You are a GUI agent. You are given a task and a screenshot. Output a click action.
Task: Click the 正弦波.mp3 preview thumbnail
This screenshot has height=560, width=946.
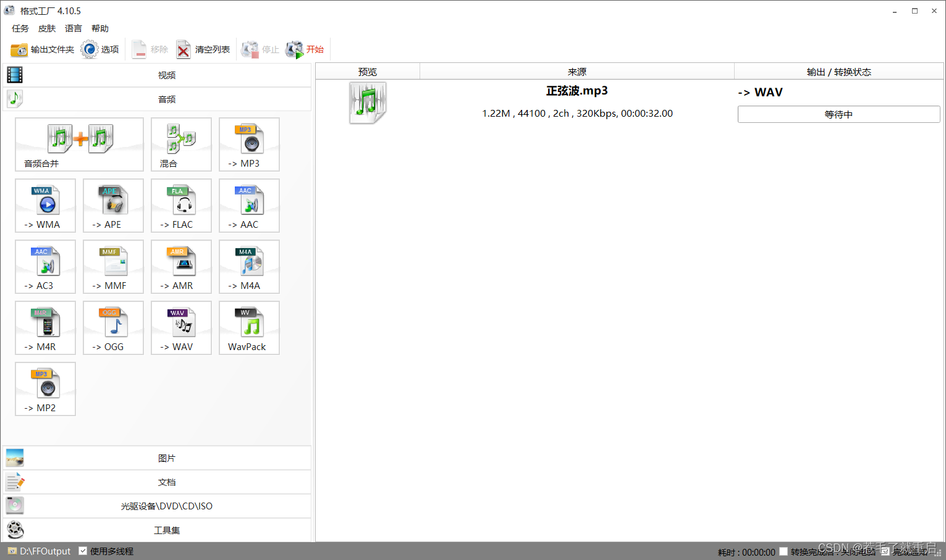pyautogui.click(x=368, y=103)
